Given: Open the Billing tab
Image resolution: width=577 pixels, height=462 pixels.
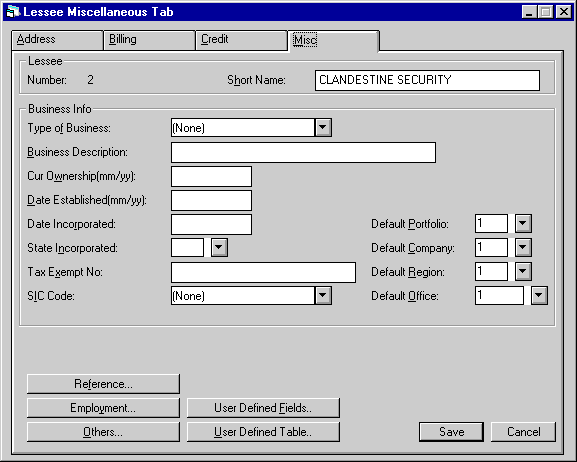Looking at the screenshot, I should tap(149, 40).
